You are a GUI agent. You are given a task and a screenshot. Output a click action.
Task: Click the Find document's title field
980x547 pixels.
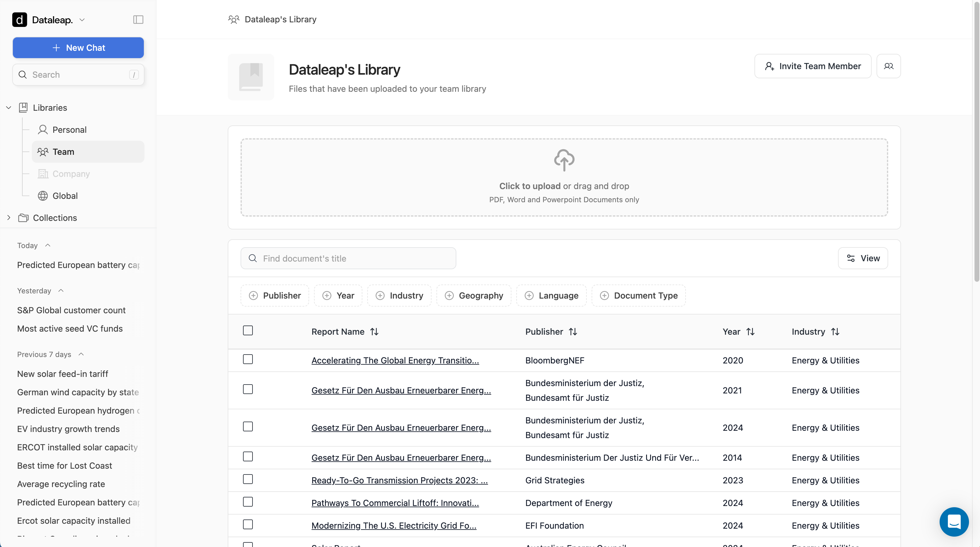[x=348, y=259]
